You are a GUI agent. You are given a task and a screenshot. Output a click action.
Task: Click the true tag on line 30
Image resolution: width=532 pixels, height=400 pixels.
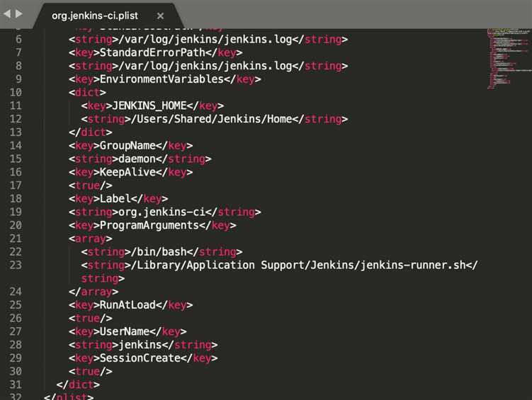[x=90, y=371]
